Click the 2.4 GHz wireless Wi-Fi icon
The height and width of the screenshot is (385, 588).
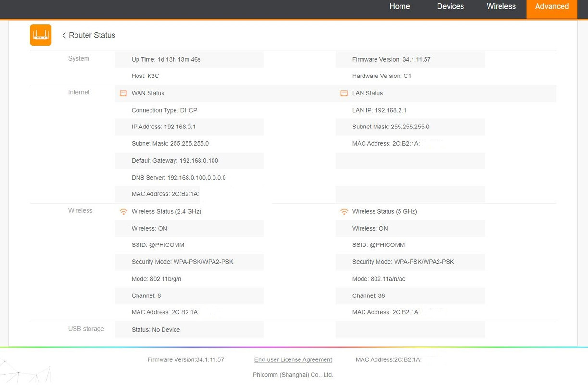pyautogui.click(x=124, y=211)
